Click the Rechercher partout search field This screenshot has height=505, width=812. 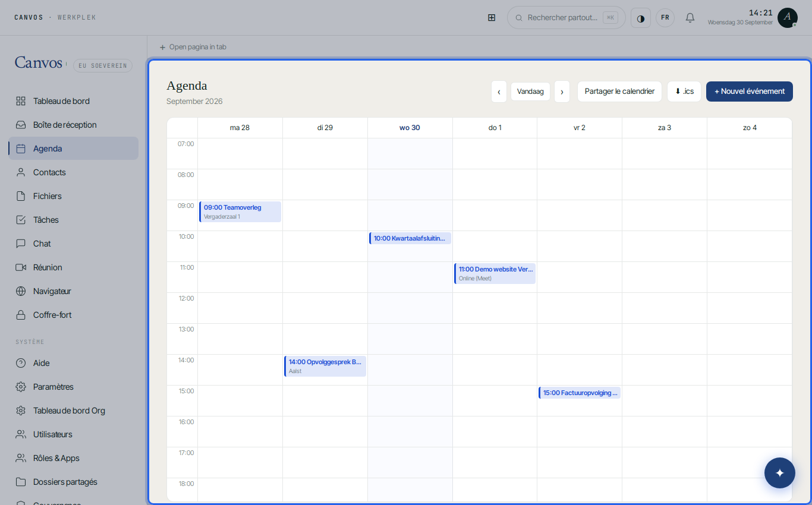pos(566,18)
